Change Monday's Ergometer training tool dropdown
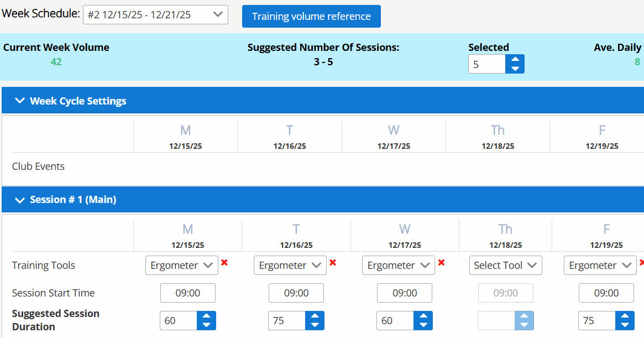 [181, 265]
